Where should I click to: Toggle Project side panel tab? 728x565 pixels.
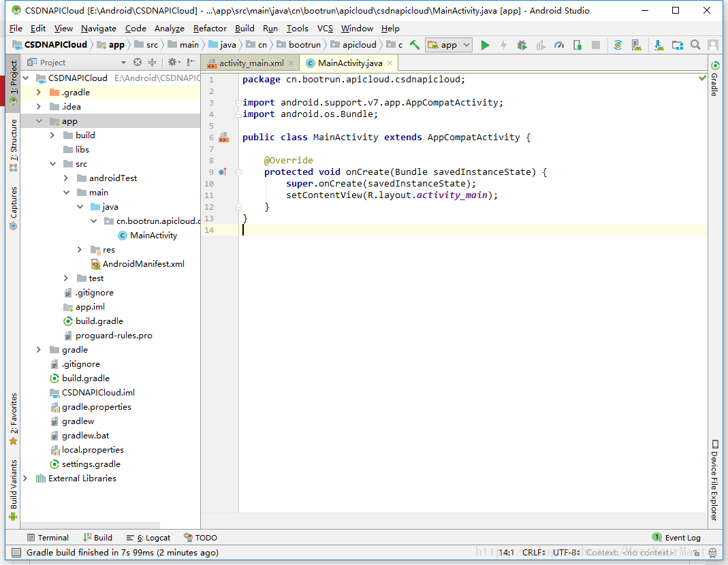point(13,83)
